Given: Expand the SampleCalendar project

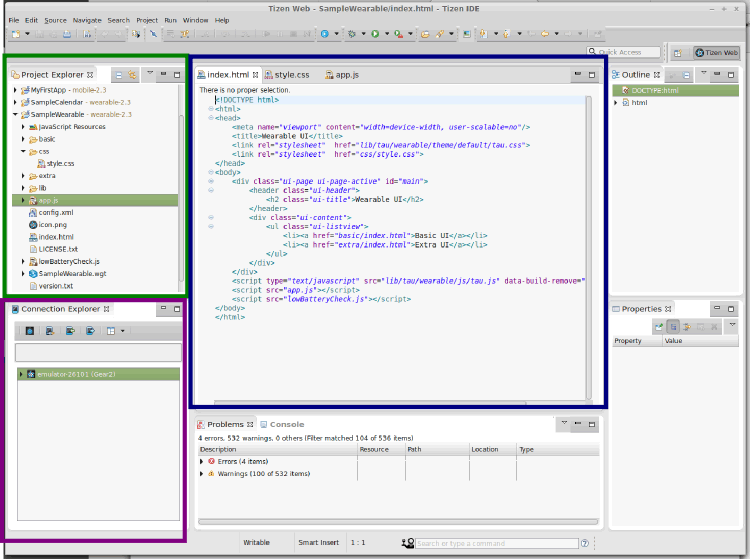Looking at the screenshot, I should tap(15, 102).
